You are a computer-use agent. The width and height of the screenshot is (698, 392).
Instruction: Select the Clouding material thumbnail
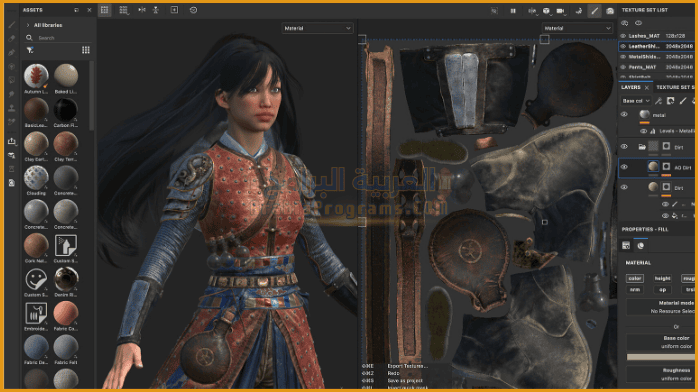(x=36, y=178)
